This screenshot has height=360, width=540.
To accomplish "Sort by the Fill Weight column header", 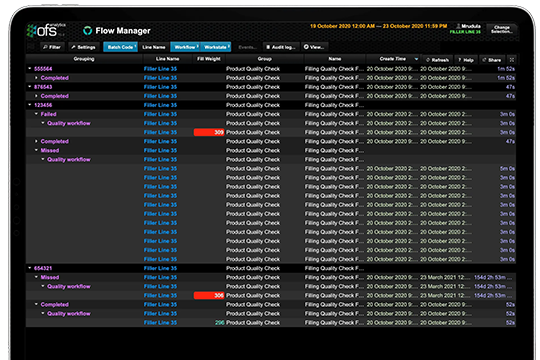I will tap(209, 59).
